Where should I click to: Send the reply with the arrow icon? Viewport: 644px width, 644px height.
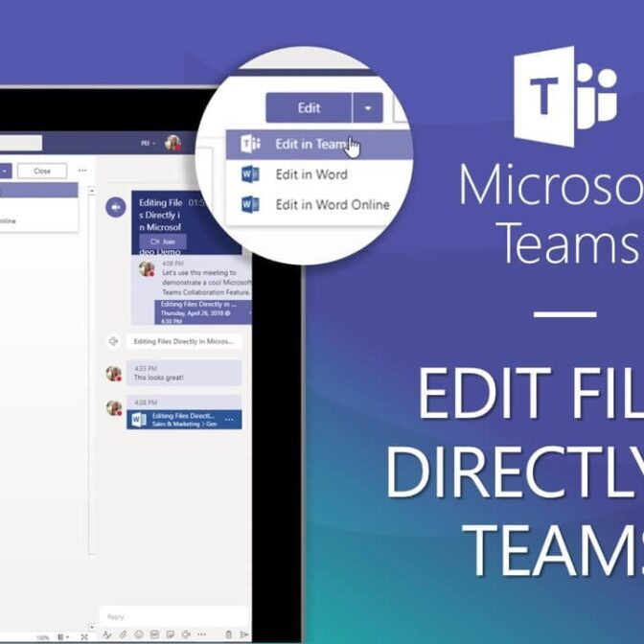coord(244,634)
